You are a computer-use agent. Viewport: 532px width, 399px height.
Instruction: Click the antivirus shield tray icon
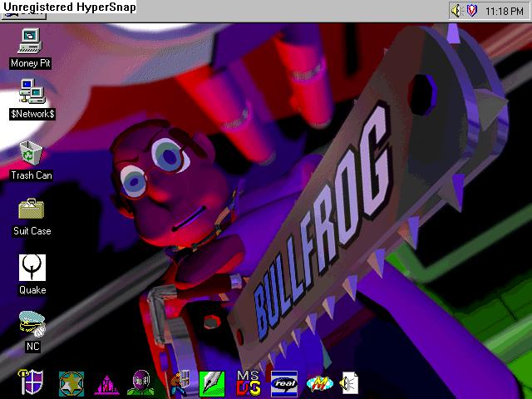coord(470,11)
